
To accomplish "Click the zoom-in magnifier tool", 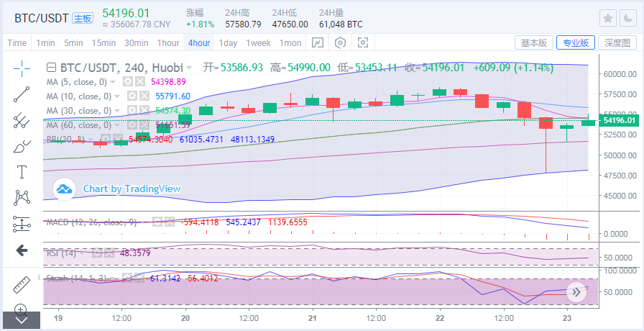I will click(21, 309).
